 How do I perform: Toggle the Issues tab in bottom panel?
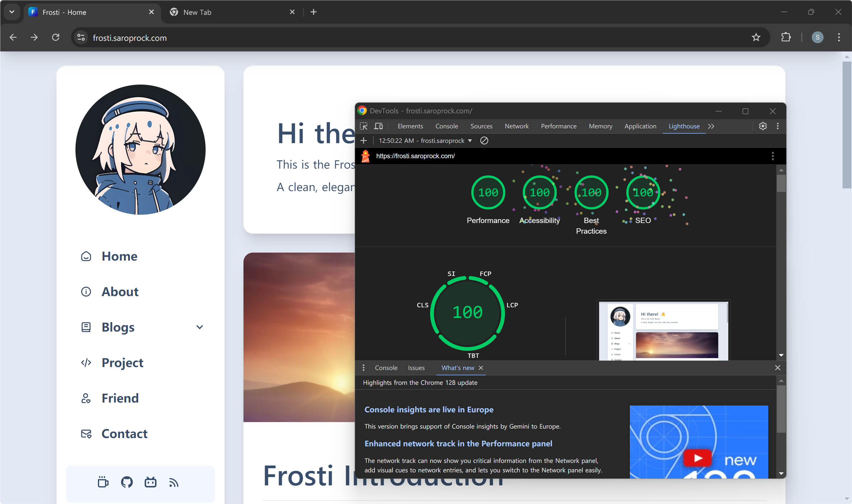pyautogui.click(x=416, y=367)
